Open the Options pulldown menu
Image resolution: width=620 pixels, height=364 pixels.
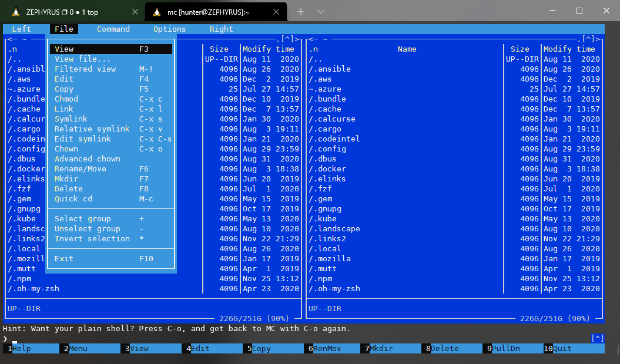pyautogui.click(x=169, y=28)
